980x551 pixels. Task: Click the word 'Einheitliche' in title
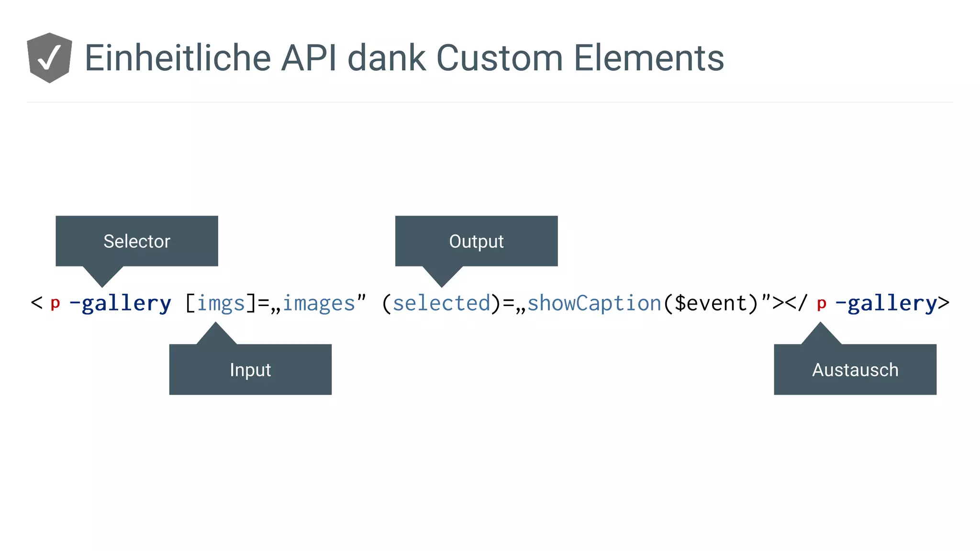pyautogui.click(x=178, y=58)
